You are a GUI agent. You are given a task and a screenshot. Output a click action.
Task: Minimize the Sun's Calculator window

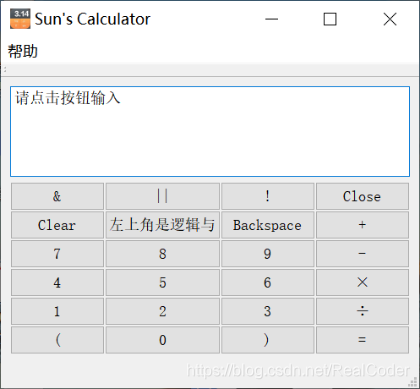tap(271, 19)
